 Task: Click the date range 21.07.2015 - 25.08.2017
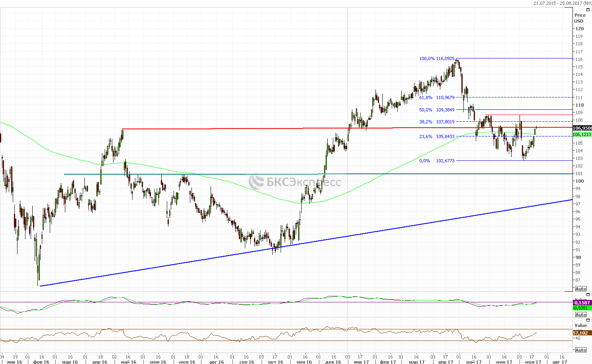tap(558, 3)
